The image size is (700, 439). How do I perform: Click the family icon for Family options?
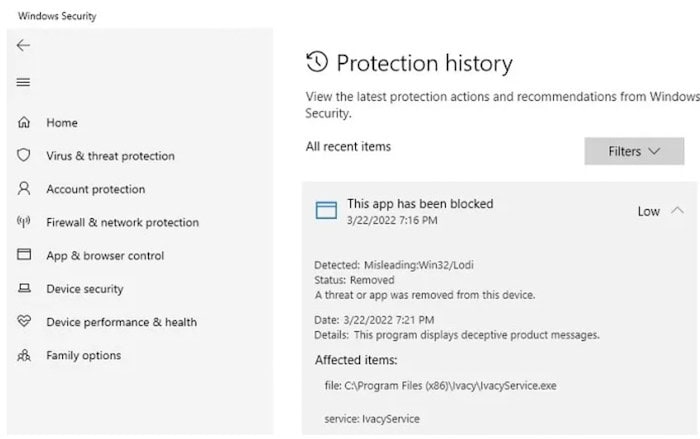click(24, 355)
